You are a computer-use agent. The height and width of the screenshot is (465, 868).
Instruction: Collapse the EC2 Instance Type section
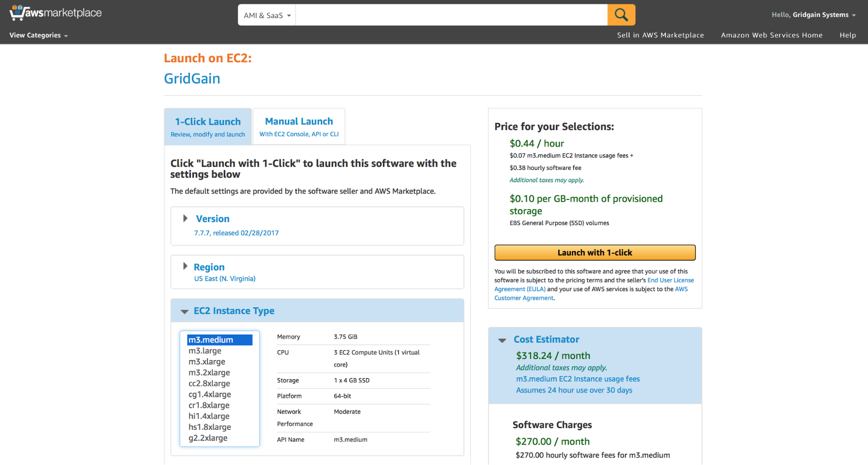click(185, 311)
